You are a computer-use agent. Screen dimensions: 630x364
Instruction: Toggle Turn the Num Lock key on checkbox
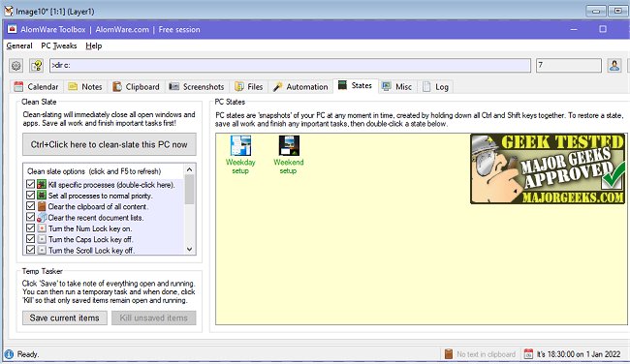click(31, 228)
